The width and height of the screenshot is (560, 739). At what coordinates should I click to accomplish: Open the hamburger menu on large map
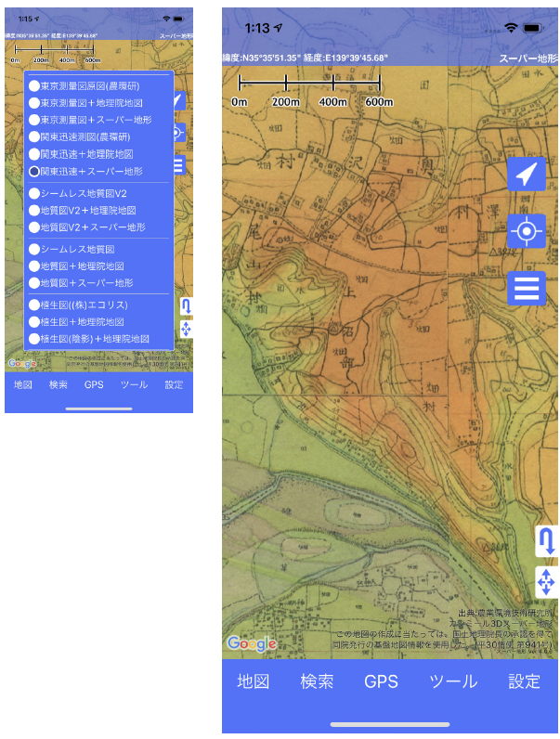point(526,288)
